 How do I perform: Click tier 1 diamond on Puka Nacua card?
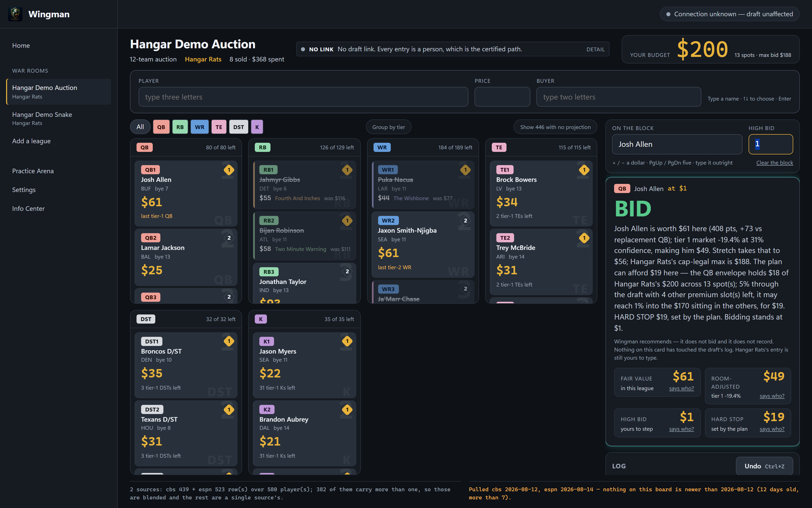[465, 170]
